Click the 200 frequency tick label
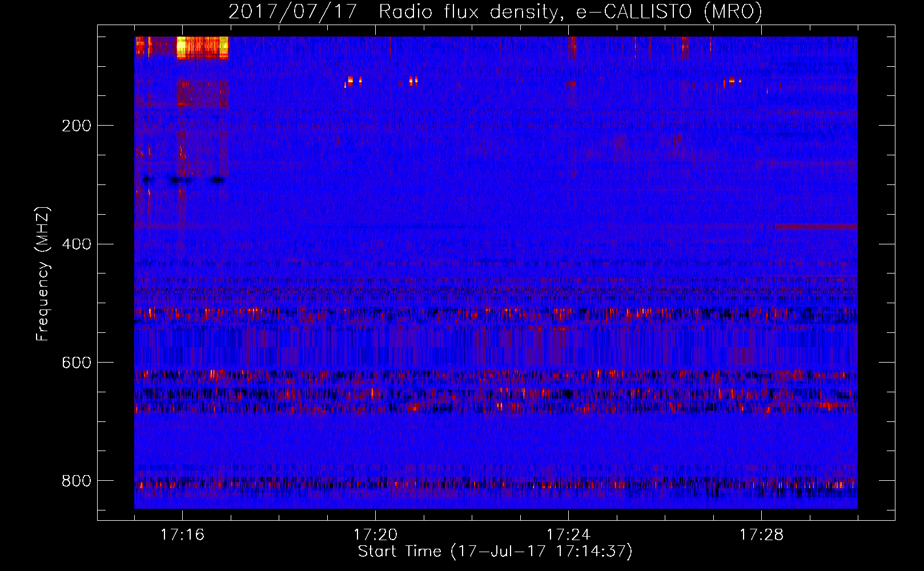 tap(77, 126)
